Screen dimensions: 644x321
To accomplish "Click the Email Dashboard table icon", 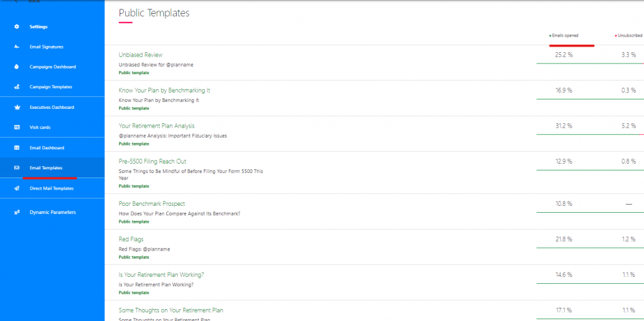I will pyautogui.click(x=17, y=147).
